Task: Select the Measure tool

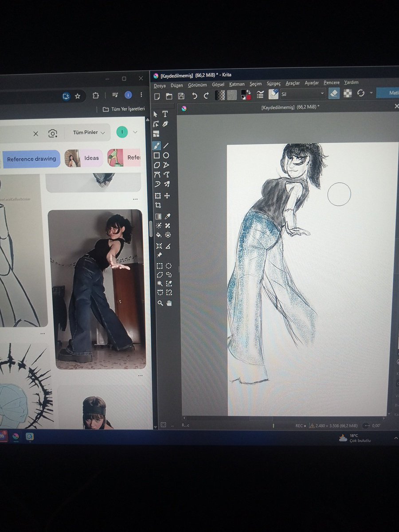Action: pos(168,246)
